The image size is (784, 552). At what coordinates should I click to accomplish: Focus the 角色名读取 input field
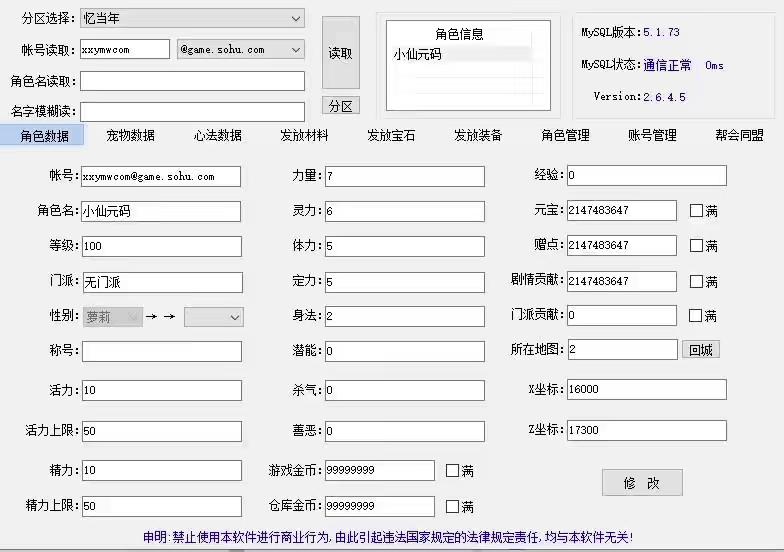(x=192, y=81)
